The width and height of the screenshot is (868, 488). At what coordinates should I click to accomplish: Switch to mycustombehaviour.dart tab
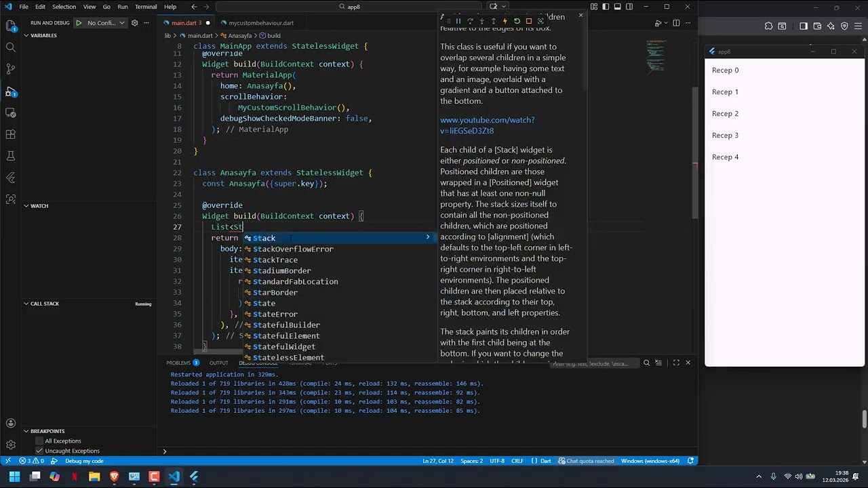click(261, 23)
